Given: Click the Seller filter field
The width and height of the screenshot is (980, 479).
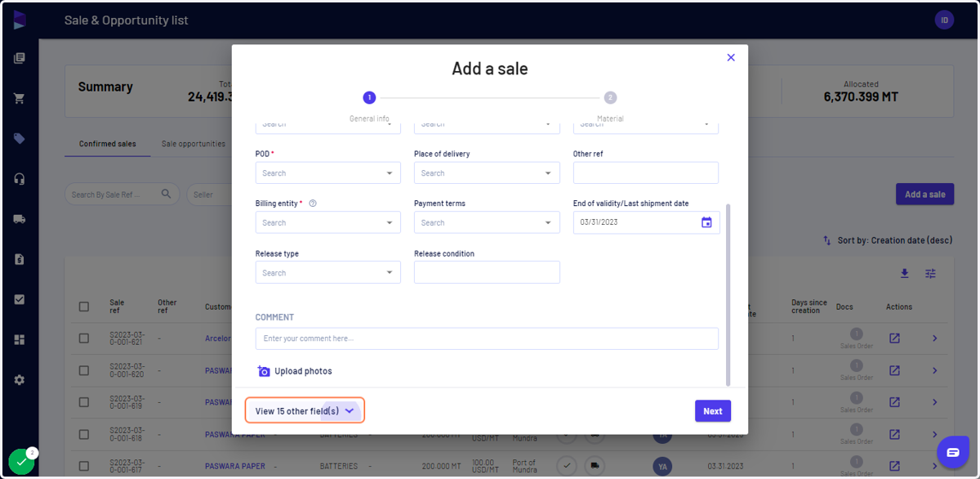Looking at the screenshot, I should (209, 195).
